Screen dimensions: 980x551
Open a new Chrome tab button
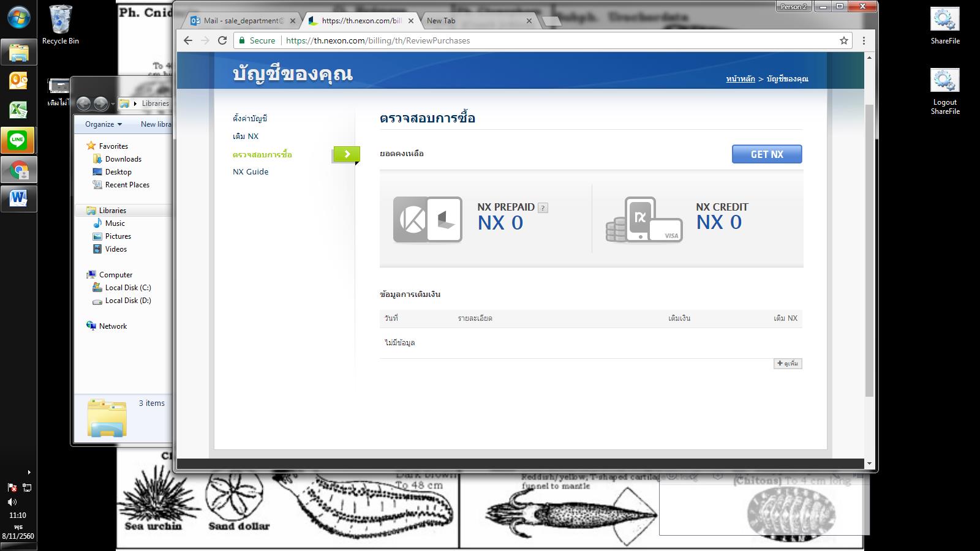click(551, 21)
